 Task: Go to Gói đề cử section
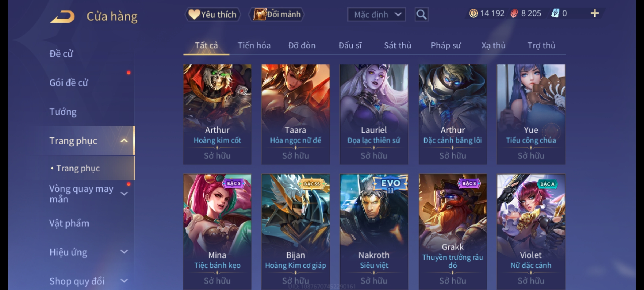68,82
